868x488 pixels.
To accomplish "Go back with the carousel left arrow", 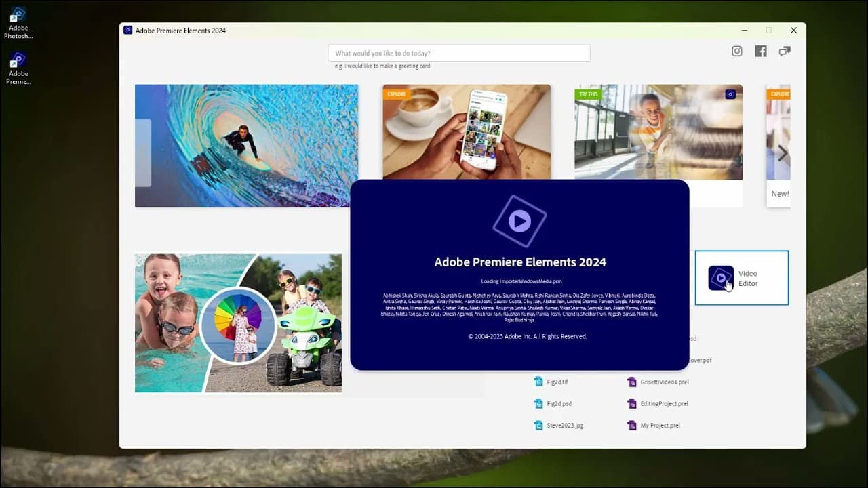I will [142, 153].
